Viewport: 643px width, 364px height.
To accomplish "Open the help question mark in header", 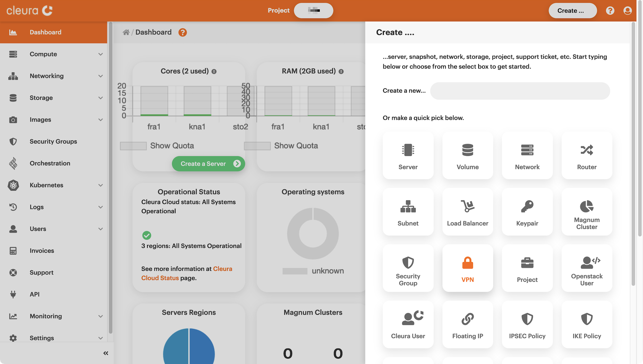I will 610,11.
